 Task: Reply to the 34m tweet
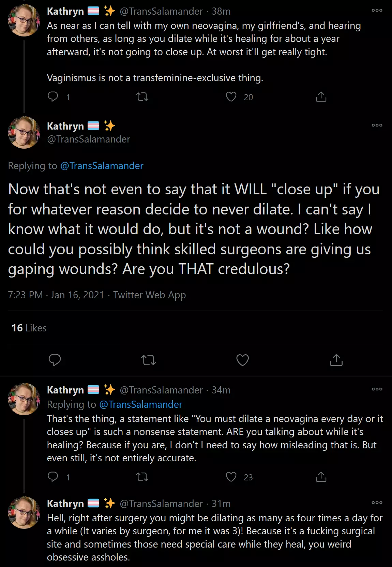click(53, 477)
